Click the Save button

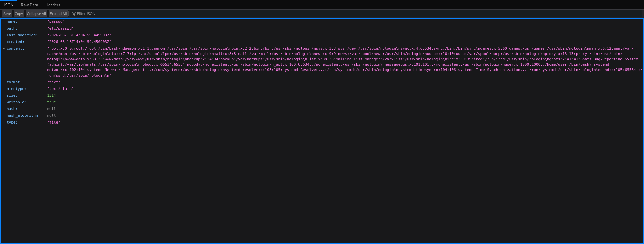(x=7, y=14)
